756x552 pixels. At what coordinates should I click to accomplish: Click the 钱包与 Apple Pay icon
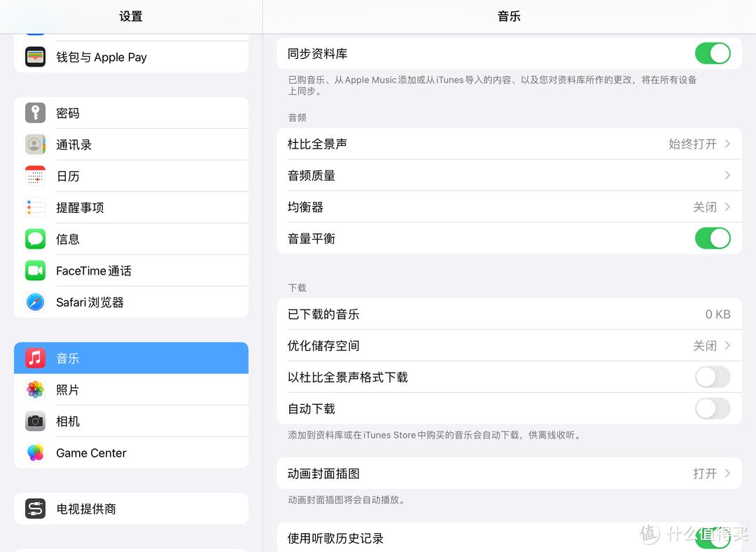point(35,57)
